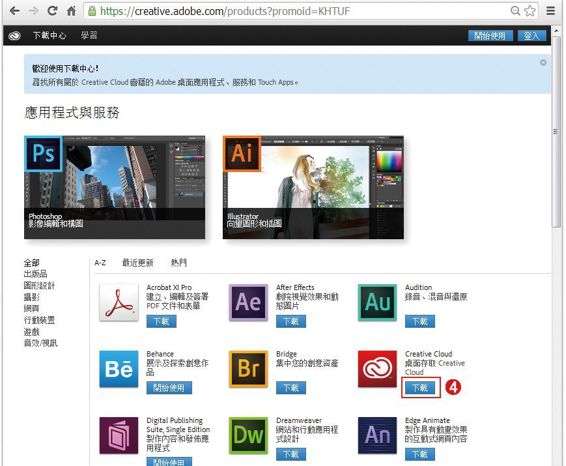
Task: Click the browser forward arrow
Action: point(34,11)
